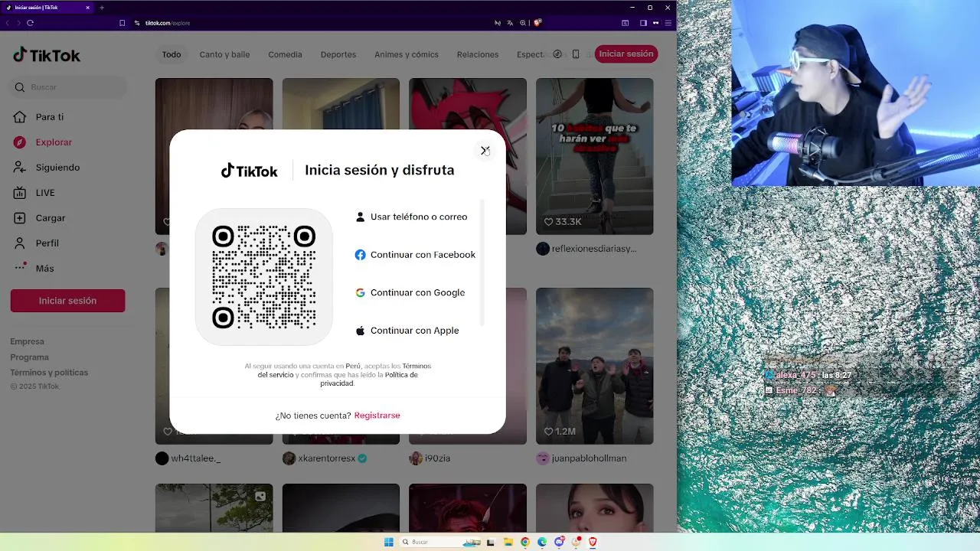Click the browser bookmark icon
Image resolution: width=980 pixels, height=551 pixels.
pos(122,23)
